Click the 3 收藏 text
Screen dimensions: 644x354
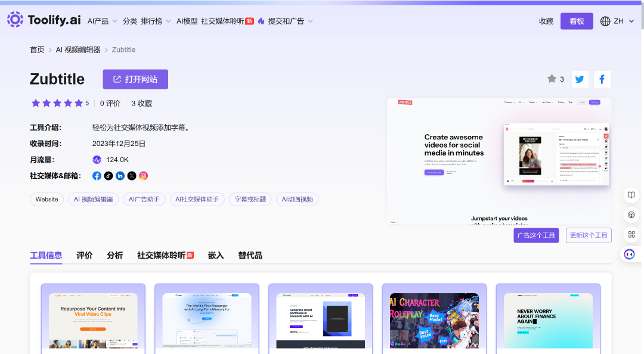pos(142,104)
